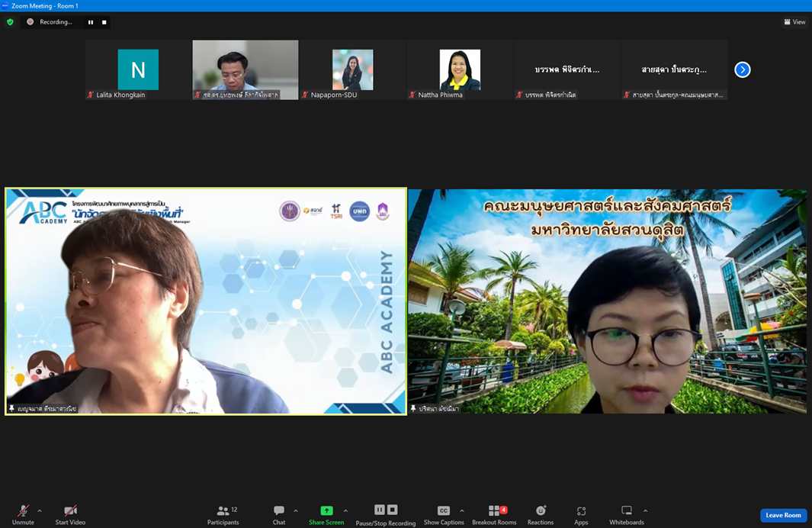Open the View menu
Screen dimensions: 812x528
794,22
